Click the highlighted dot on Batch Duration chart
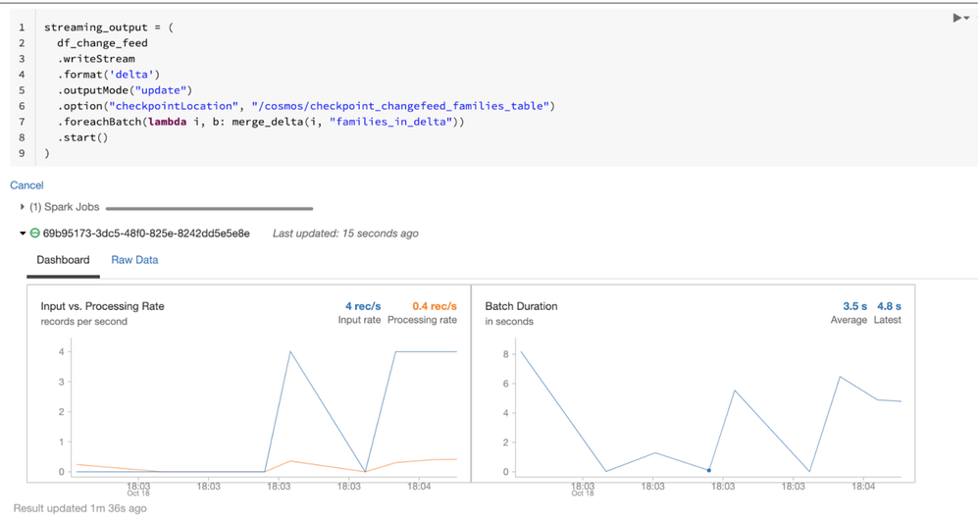980x522 pixels. point(709,471)
